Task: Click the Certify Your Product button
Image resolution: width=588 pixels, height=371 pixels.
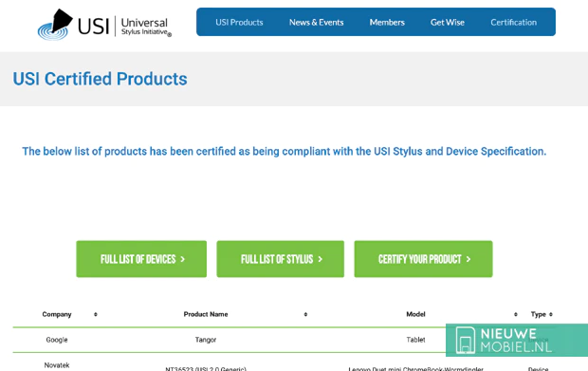Action: coord(423,259)
